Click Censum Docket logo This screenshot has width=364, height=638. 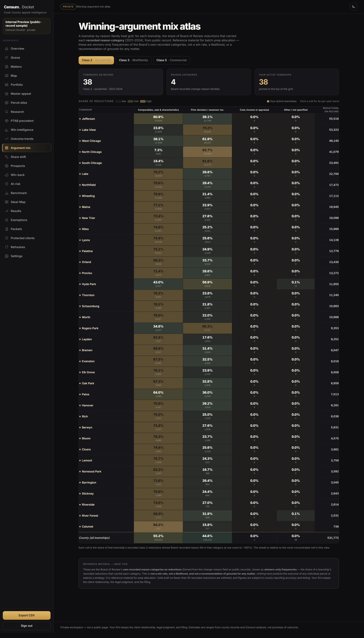click(x=19, y=7)
